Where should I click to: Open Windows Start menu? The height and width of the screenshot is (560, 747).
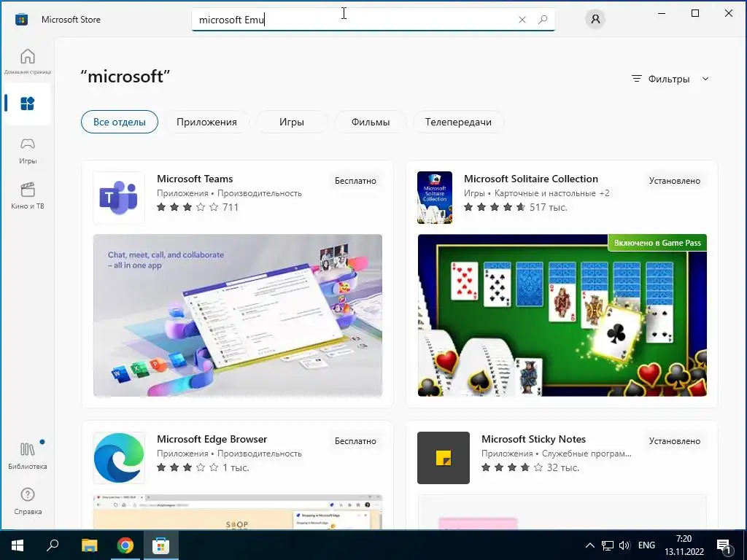(x=18, y=545)
